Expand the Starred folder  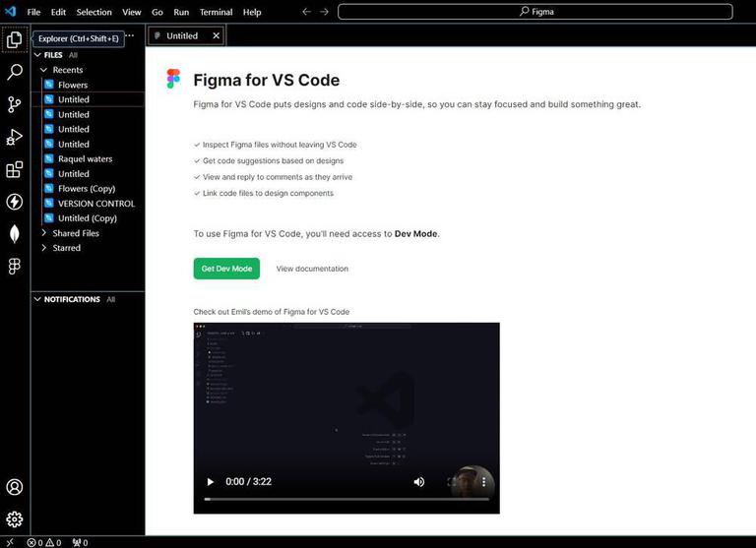pos(44,248)
